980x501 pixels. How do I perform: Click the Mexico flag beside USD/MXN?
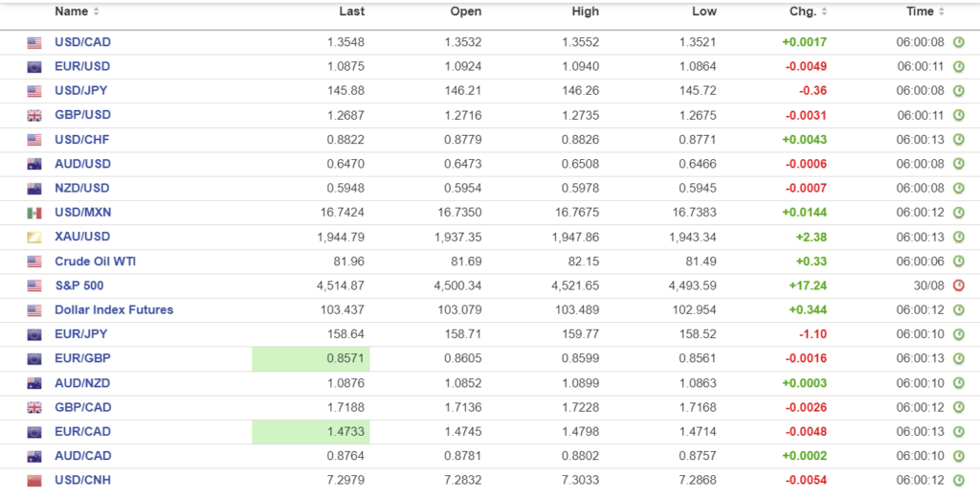(34, 213)
